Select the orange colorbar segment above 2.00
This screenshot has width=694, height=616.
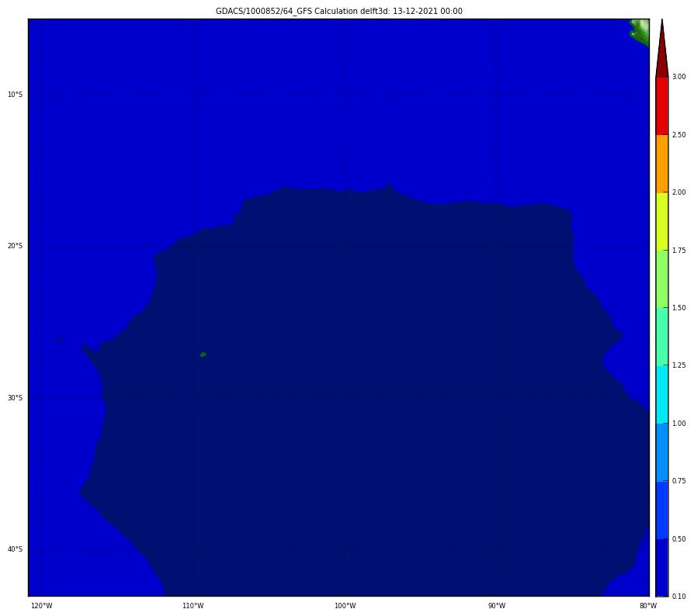661,164
